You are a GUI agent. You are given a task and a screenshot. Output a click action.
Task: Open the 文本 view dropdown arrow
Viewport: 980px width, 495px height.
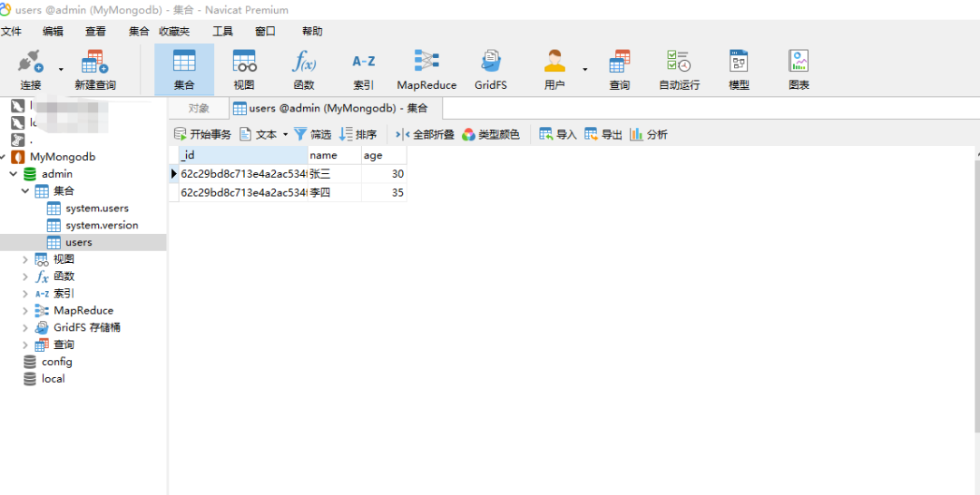(285, 134)
